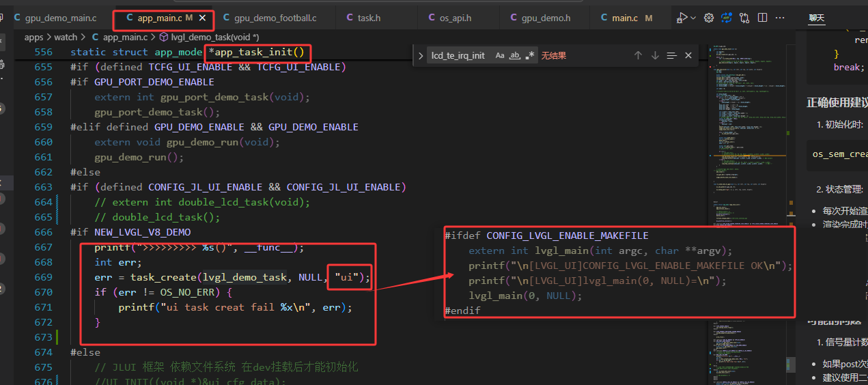Screen dimensions: 868x385
Task: Click the os_sem_crea code snippet in chat
Action: pos(840,154)
